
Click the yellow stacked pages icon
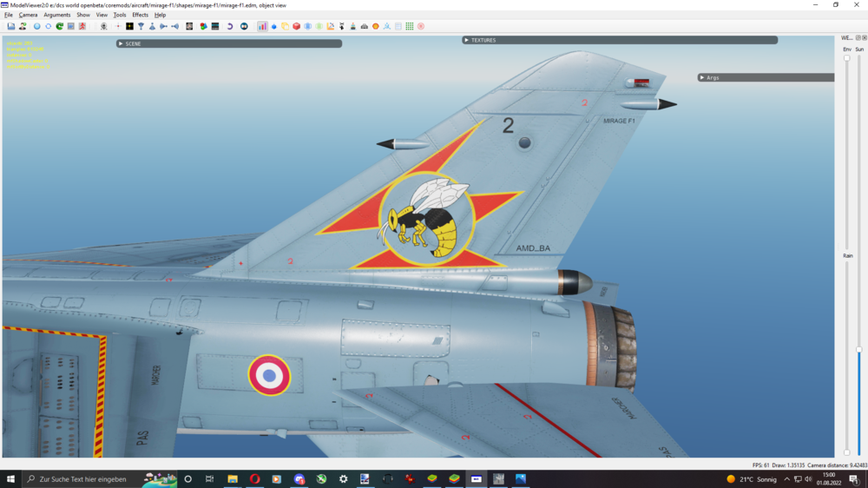pos(285,26)
